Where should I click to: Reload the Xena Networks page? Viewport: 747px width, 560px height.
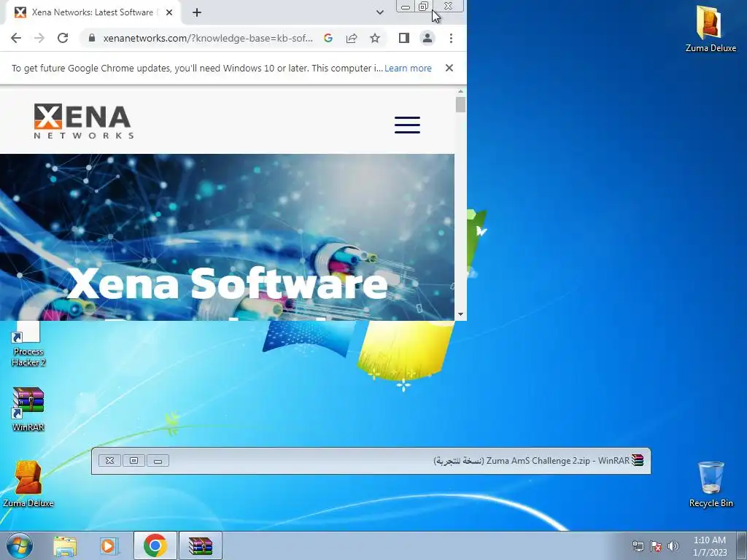[x=63, y=38]
